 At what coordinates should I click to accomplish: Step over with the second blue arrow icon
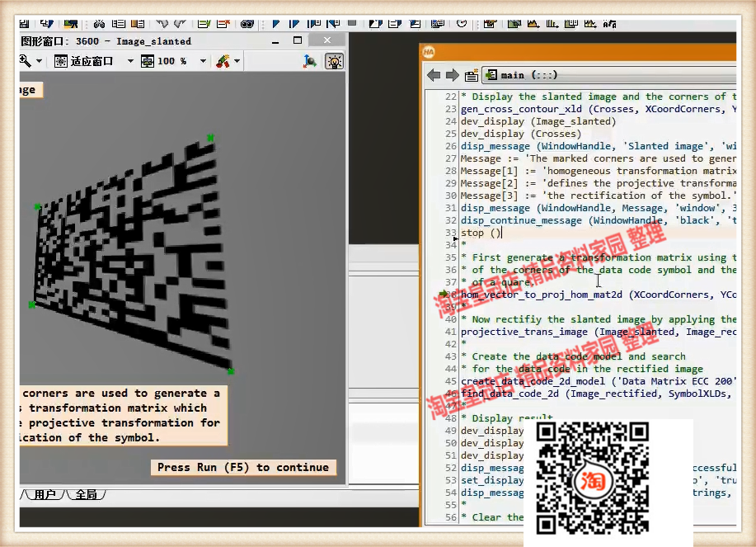(294, 23)
